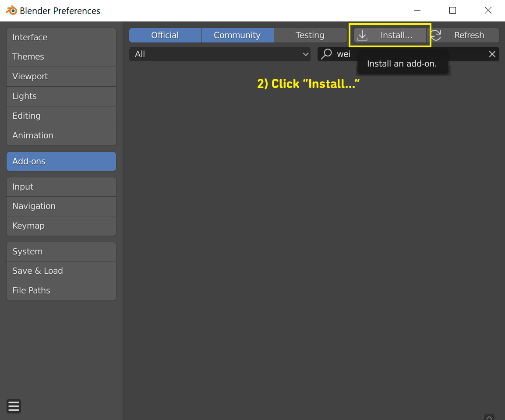Switch to the Themes section
Screen dimensions: 505x420
61,57
